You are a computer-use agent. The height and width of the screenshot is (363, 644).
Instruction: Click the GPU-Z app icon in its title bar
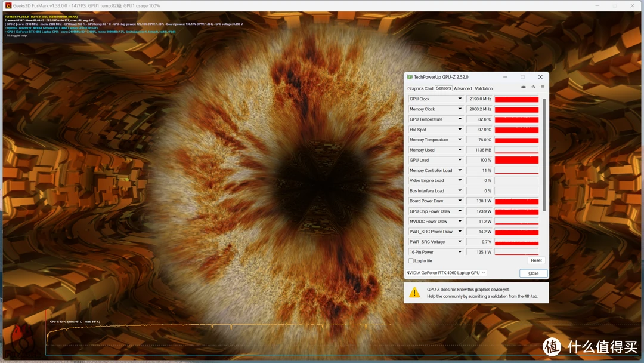coord(410,77)
